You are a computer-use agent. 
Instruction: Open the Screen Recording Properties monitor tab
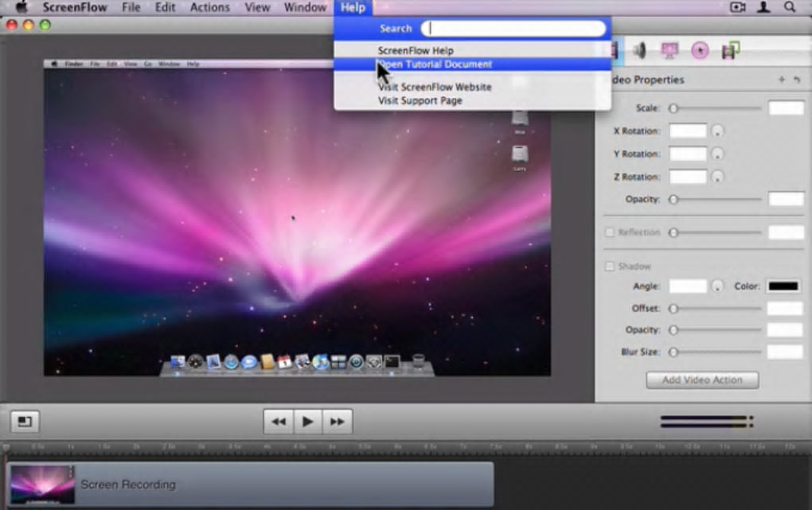point(670,50)
